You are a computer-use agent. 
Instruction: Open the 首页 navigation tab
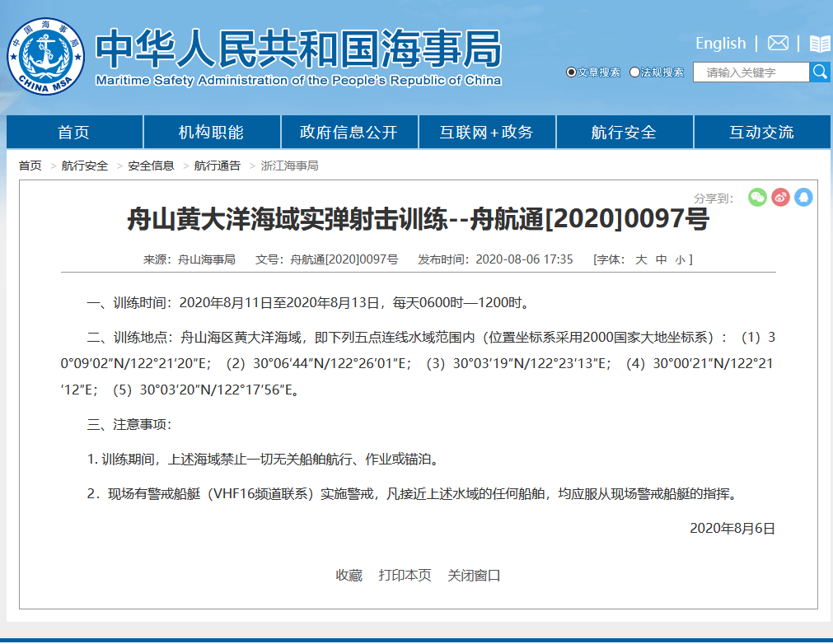click(74, 132)
